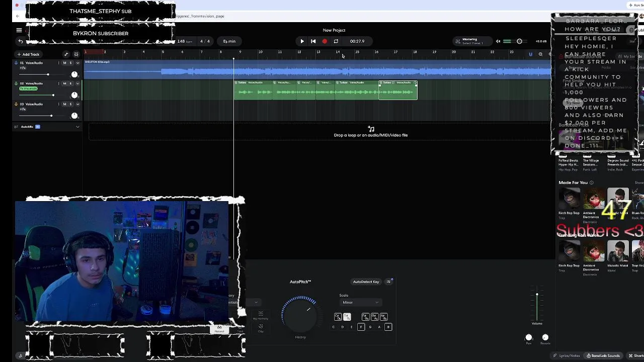Start playback with the play button
The height and width of the screenshot is (362, 644).
[x=302, y=41]
